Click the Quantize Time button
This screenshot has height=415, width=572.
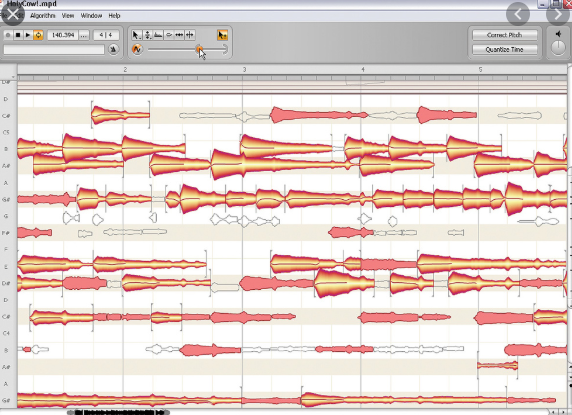[505, 49]
